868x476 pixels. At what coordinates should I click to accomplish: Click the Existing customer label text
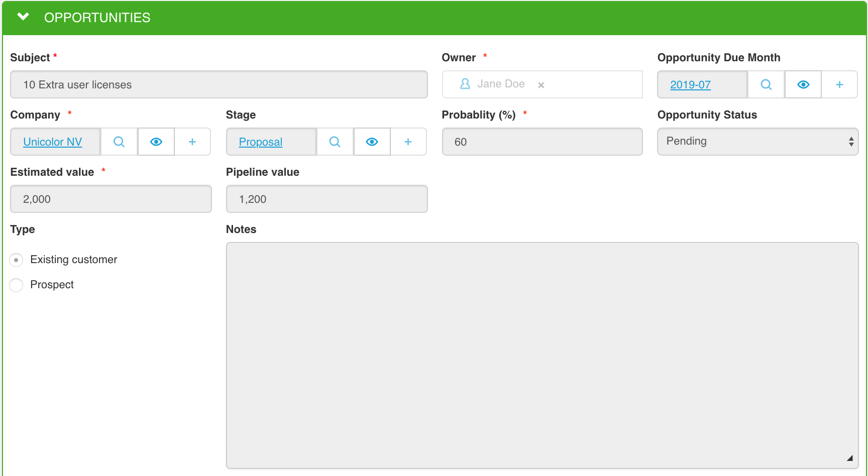pos(74,260)
